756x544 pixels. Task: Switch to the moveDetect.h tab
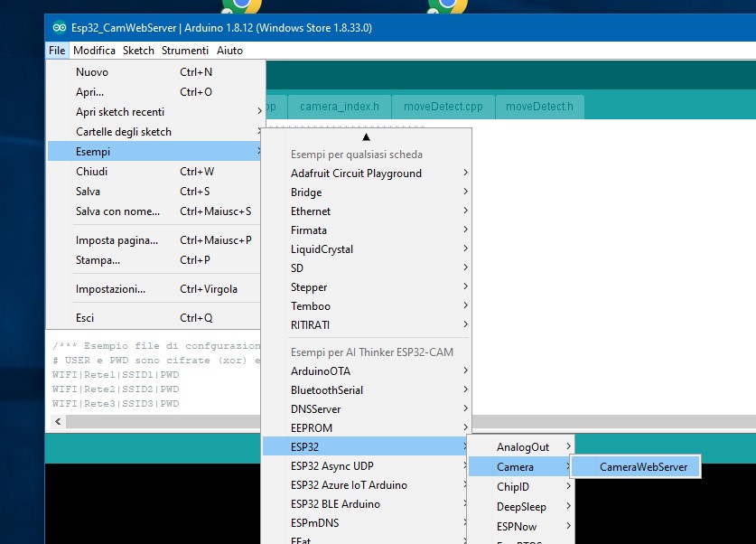point(539,107)
